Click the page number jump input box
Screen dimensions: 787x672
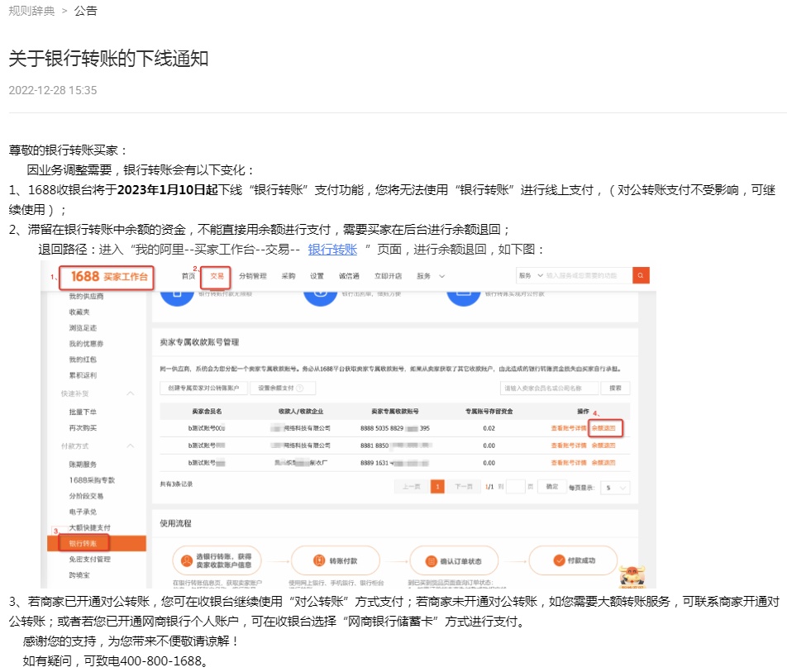click(x=516, y=487)
